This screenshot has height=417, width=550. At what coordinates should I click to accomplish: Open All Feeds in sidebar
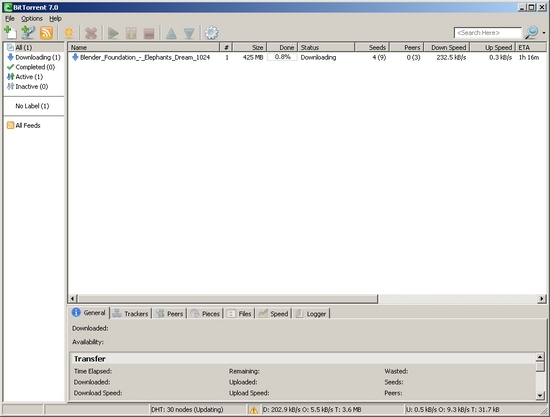(x=24, y=125)
